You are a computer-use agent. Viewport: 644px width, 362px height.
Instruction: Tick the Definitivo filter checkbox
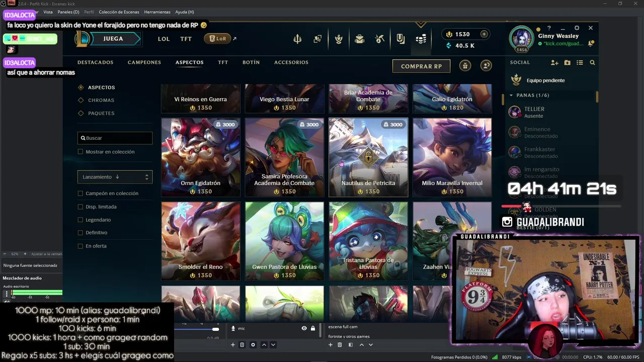coord(80,233)
